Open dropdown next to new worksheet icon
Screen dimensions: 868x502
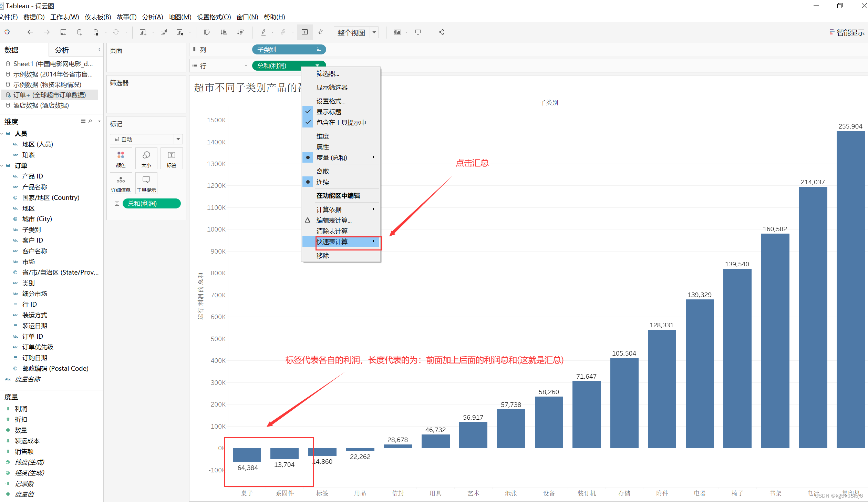153,32
